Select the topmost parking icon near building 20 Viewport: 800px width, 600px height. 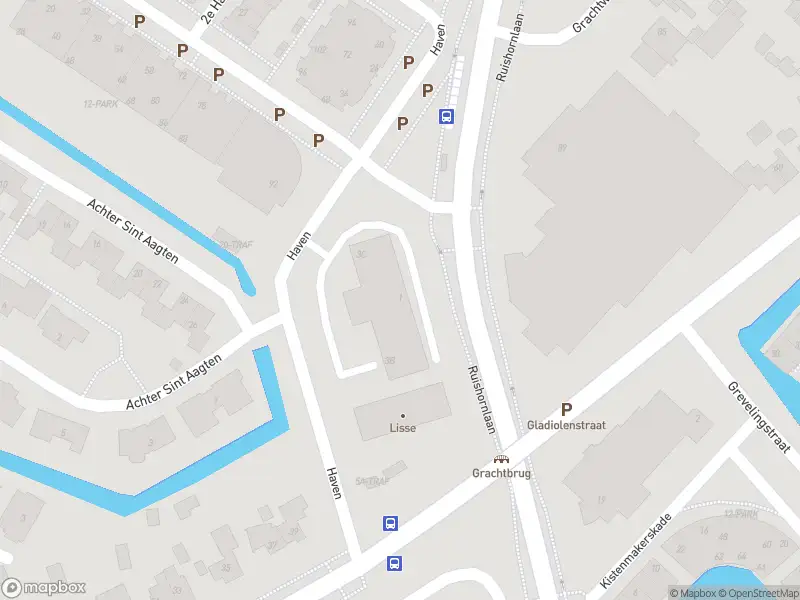tap(139, 21)
